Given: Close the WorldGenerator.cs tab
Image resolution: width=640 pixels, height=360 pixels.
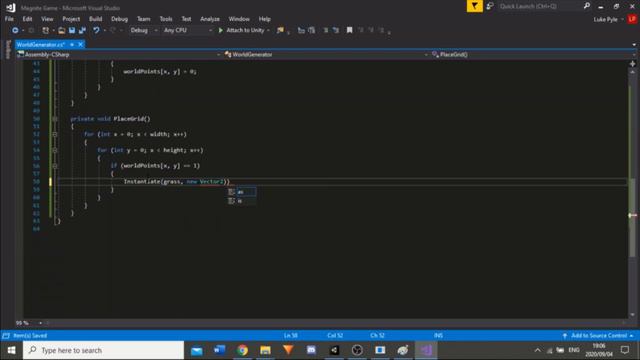Looking at the screenshot, I should (80, 44).
